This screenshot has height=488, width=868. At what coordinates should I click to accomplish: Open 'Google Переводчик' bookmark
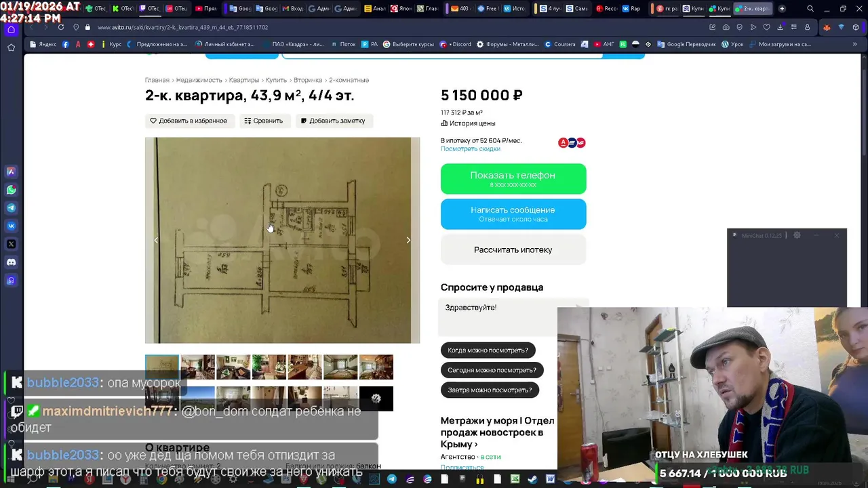[686, 44]
